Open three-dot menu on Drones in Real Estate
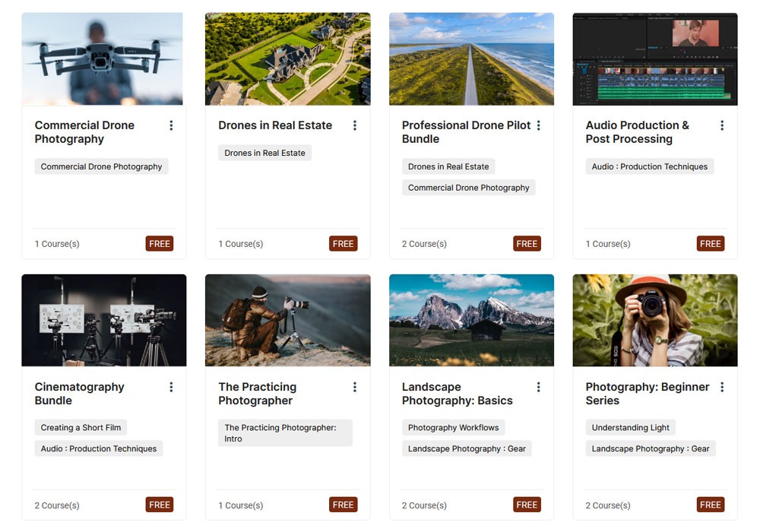This screenshot has width=760, height=532. click(355, 125)
